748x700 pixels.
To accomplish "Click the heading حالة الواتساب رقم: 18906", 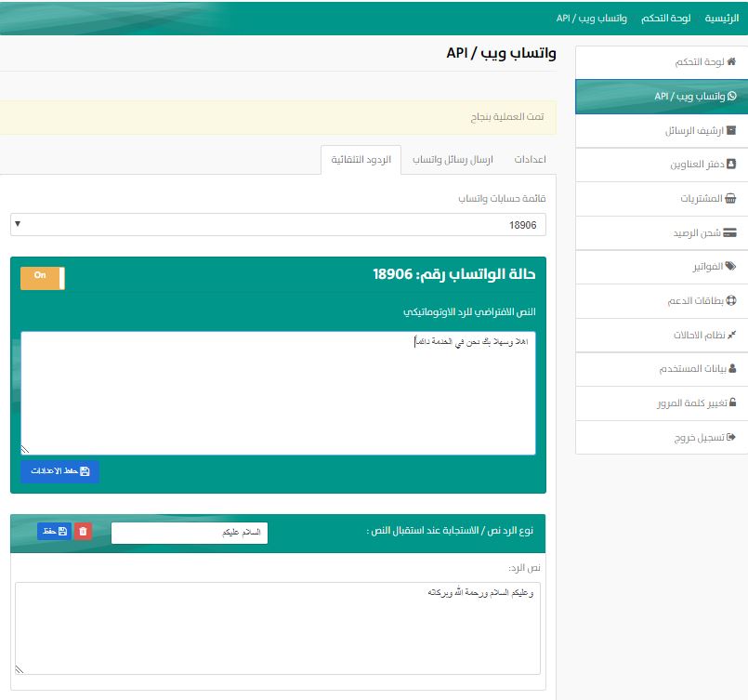I will tap(454, 274).
